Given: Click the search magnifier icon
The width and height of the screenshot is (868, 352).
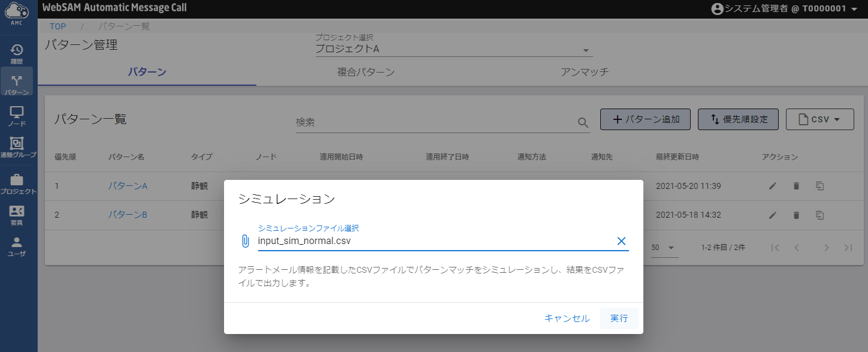Looking at the screenshot, I should point(583,122).
